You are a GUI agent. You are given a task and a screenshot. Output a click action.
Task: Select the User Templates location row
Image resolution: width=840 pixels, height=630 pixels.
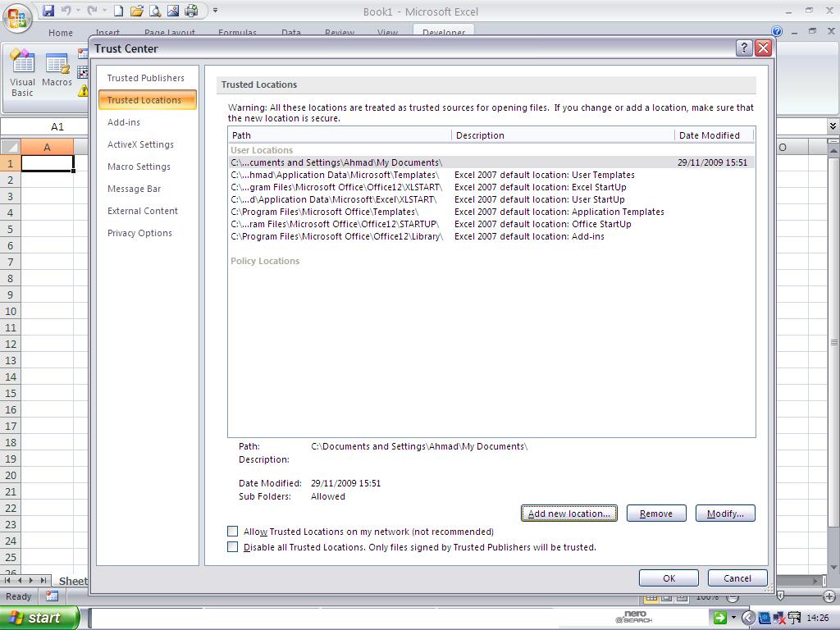(491, 175)
